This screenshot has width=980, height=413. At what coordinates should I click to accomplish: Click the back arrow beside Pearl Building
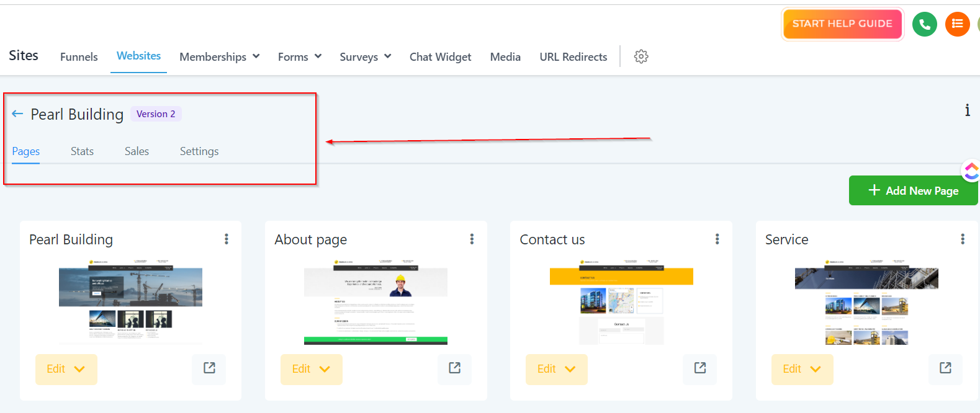(17, 113)
